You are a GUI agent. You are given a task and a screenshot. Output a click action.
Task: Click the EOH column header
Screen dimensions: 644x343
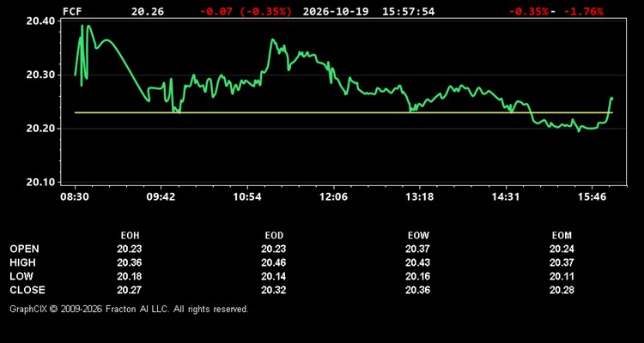tap(130, 236)
